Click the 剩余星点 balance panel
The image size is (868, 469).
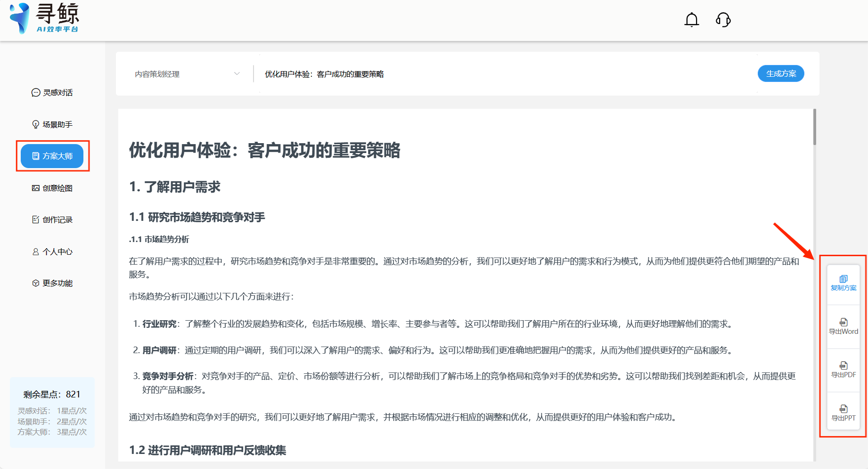click(52, 412)
